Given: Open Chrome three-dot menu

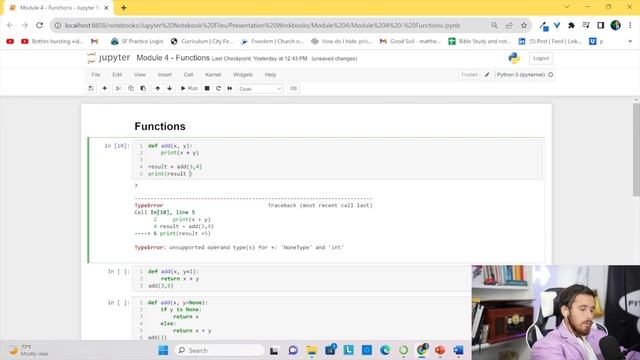Looking at the screenshot, I should [630, 25].
